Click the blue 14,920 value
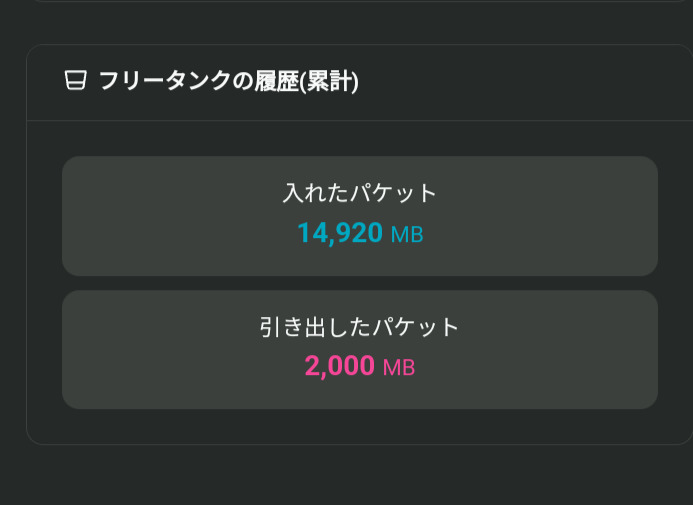Screen dimensions: 693x505 coord(339,233)
